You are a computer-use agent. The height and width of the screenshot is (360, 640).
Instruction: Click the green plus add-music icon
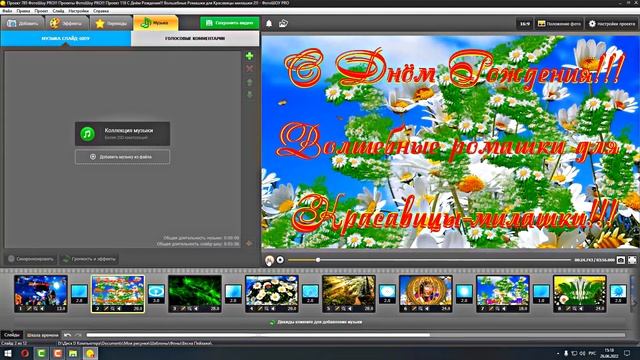coord(249,56)
